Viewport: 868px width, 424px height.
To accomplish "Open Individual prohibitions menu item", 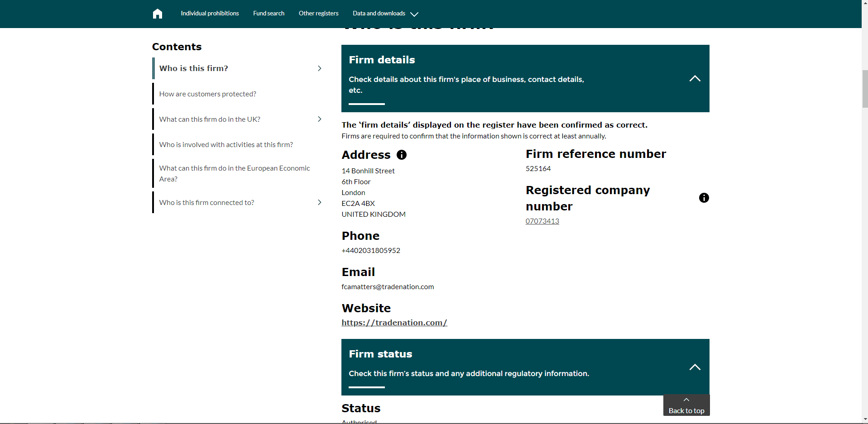I will (210, 14).
